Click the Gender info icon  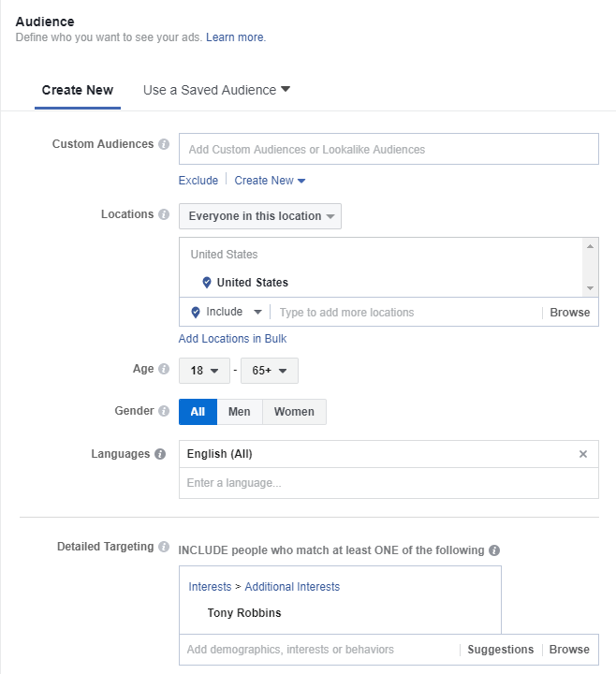pyautogui.click(x=164, y=411)
